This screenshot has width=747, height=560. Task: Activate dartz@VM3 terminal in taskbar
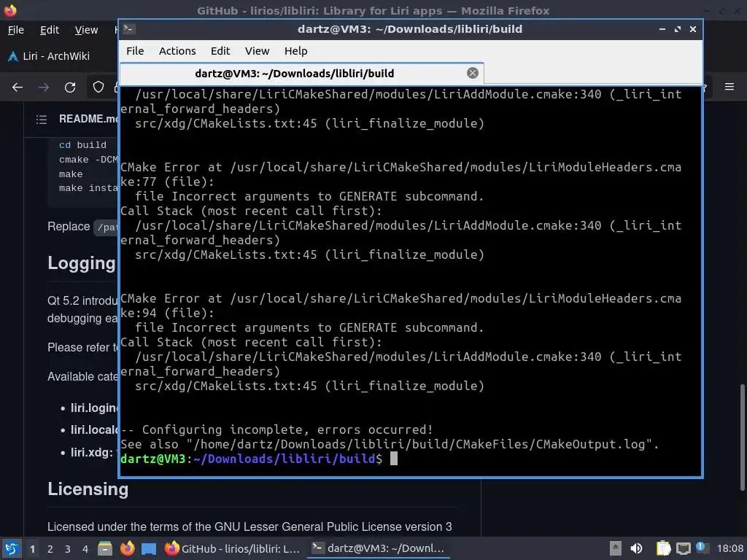[378, 548]
